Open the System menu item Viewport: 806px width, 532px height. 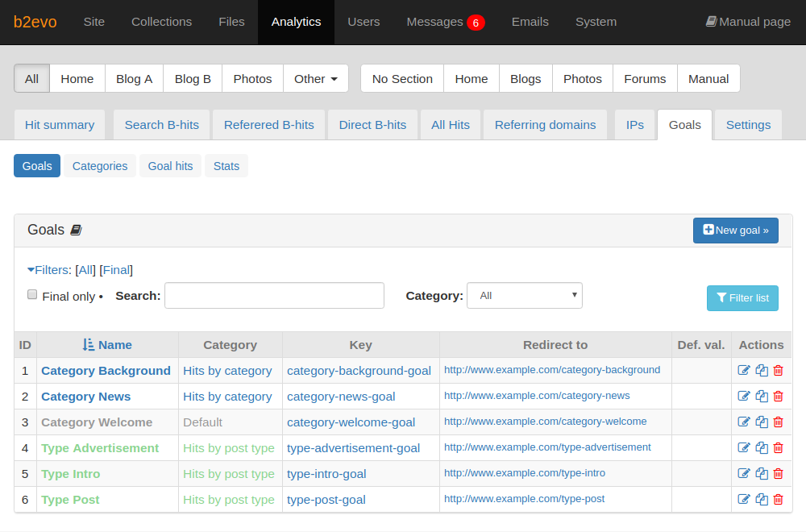tap(596, 22)
